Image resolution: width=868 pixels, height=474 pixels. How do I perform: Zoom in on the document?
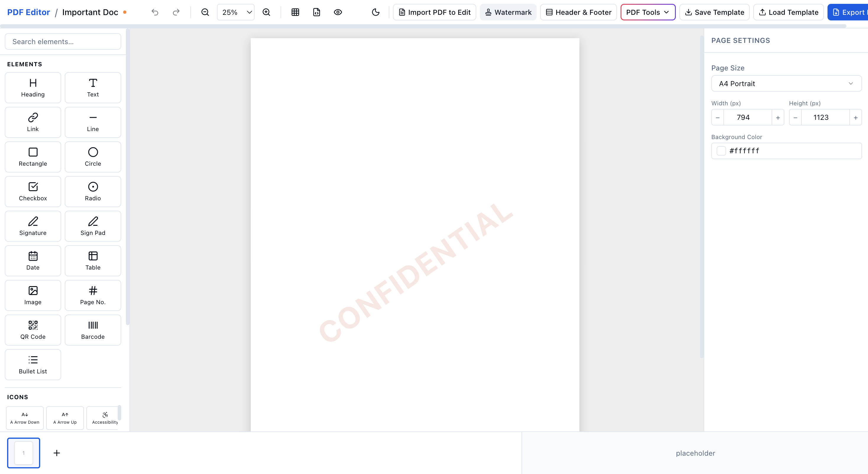tap(266, 12)
